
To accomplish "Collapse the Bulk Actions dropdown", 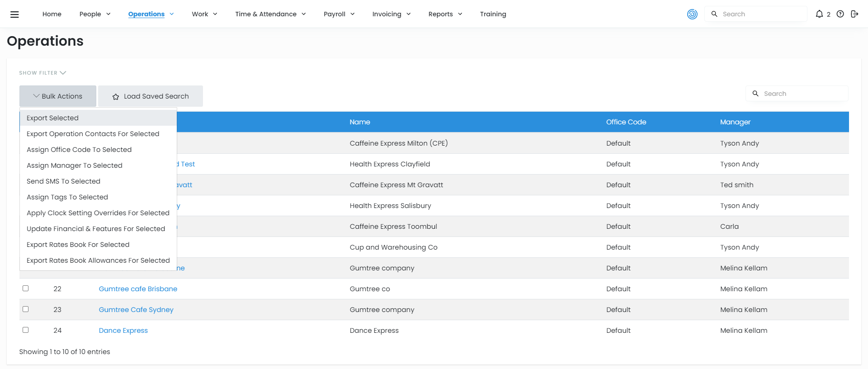I will (58, 96).
